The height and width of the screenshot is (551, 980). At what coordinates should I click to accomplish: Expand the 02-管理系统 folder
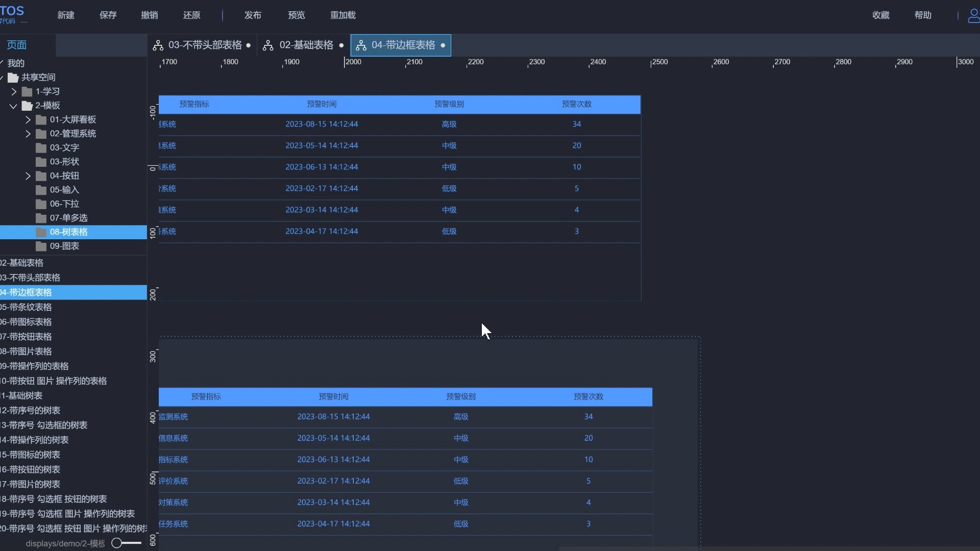click(28, 134)
